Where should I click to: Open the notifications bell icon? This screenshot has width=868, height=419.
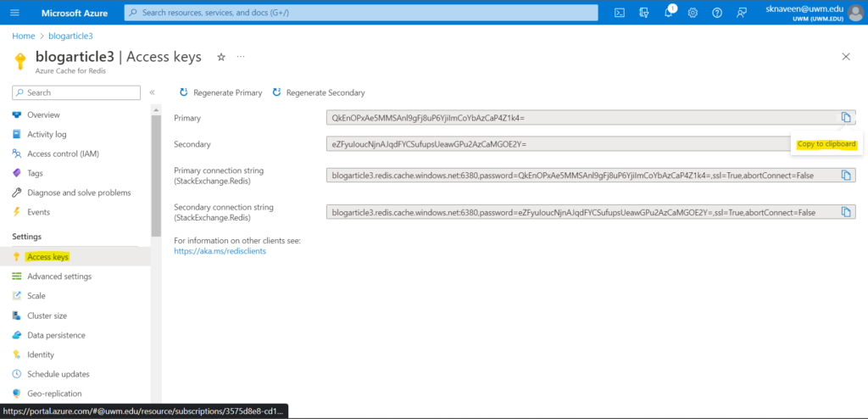coord(669,13)
